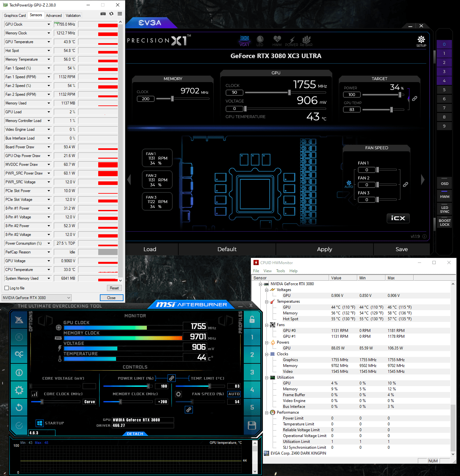Click the previous page arrow in Precision X1
Image resolution: width=460 pixels, height=476 pixels.
coord(129,179)
